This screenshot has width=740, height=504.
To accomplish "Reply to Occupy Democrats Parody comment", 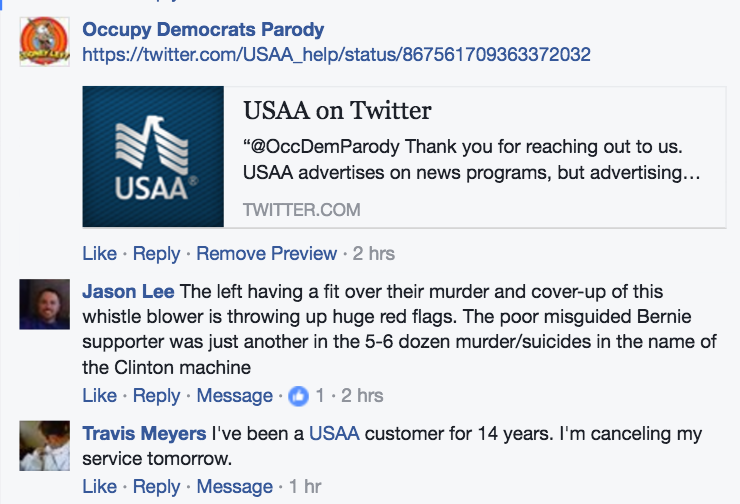I will click(x=156, y=253).
